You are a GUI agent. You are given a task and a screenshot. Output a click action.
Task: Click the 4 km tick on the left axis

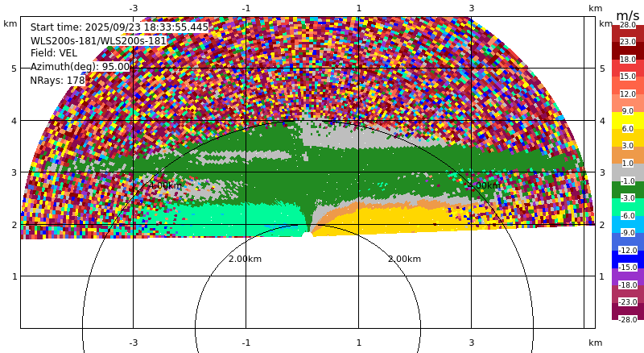click(14, 121)
